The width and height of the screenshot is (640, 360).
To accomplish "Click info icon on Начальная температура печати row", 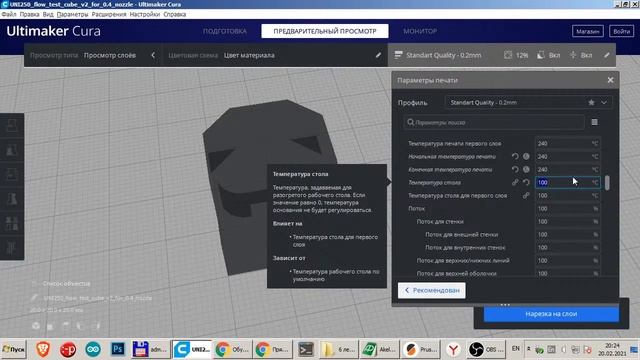I will pos(526,156).
